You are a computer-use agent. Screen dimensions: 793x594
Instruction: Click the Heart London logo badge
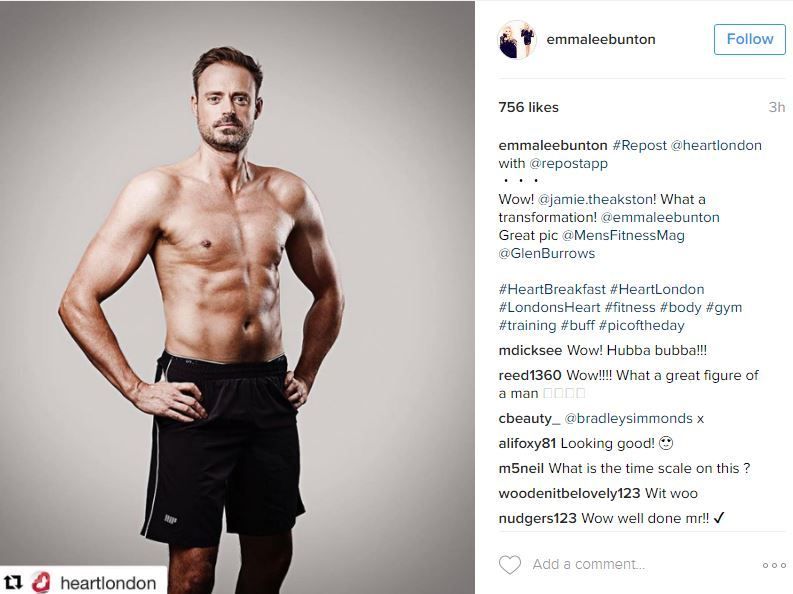[x=41, y=582]
